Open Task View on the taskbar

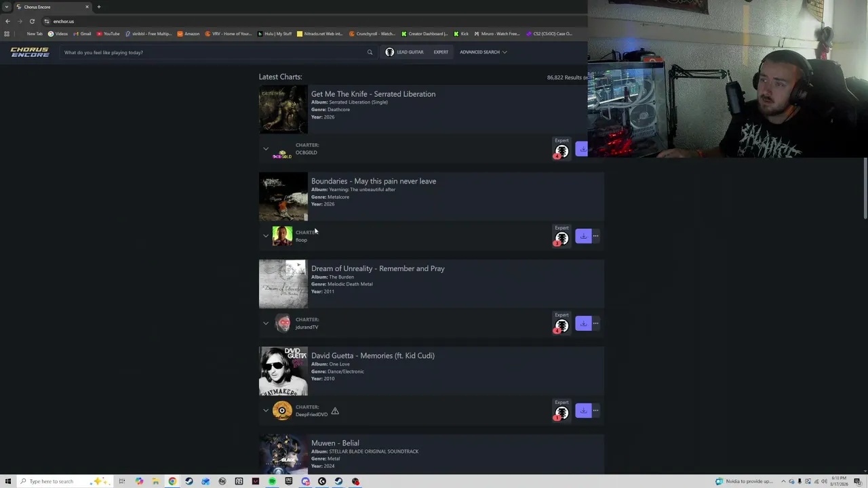point(122,481)
